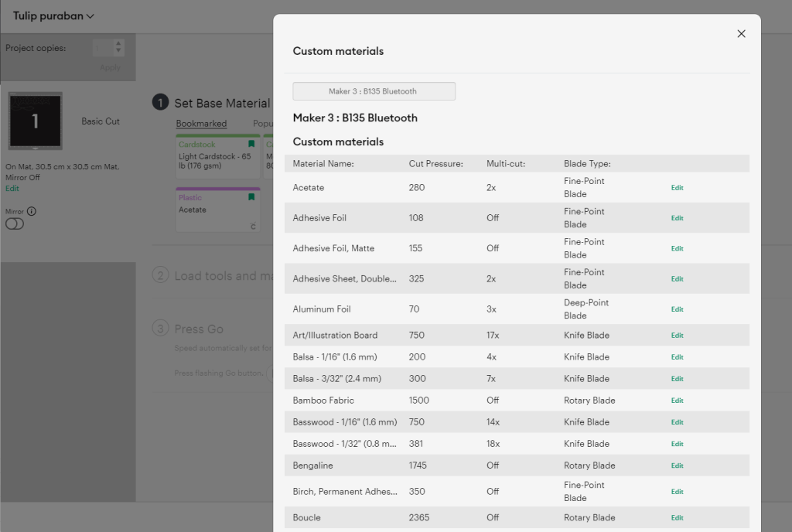The width and height of the screenshot is (792, 532).
Task: Click the Cricut icon on the Acetate material card
Action: [253, 224]
